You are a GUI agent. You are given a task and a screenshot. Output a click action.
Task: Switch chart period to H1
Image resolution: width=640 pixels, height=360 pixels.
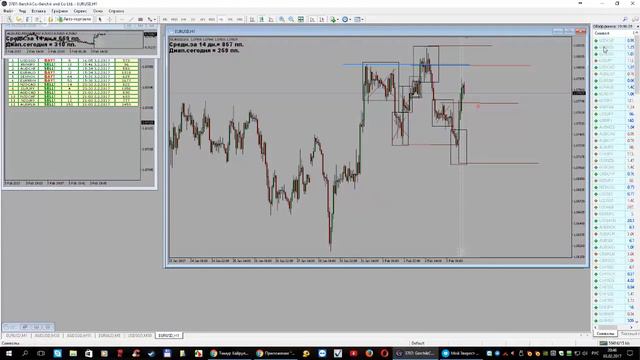pos(202,19)
